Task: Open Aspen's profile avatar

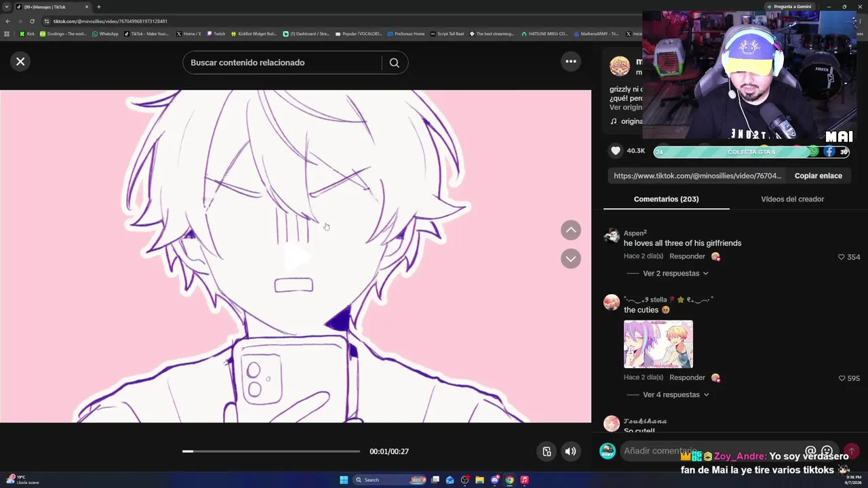Action: click(x=612, y=236)
